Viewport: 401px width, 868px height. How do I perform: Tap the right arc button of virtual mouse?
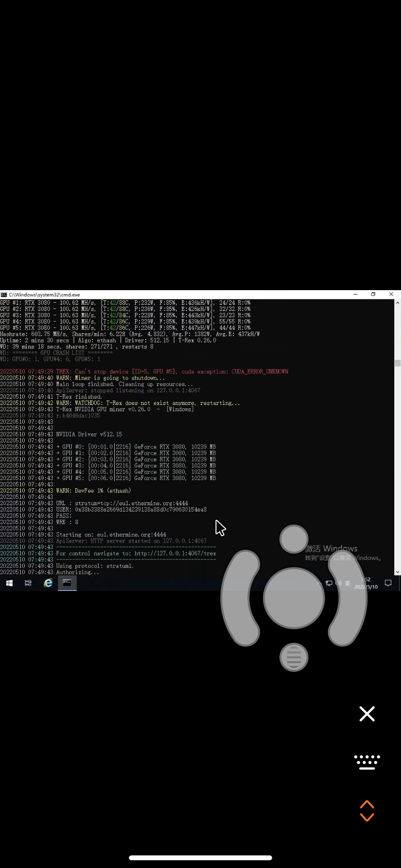(348, 598)
